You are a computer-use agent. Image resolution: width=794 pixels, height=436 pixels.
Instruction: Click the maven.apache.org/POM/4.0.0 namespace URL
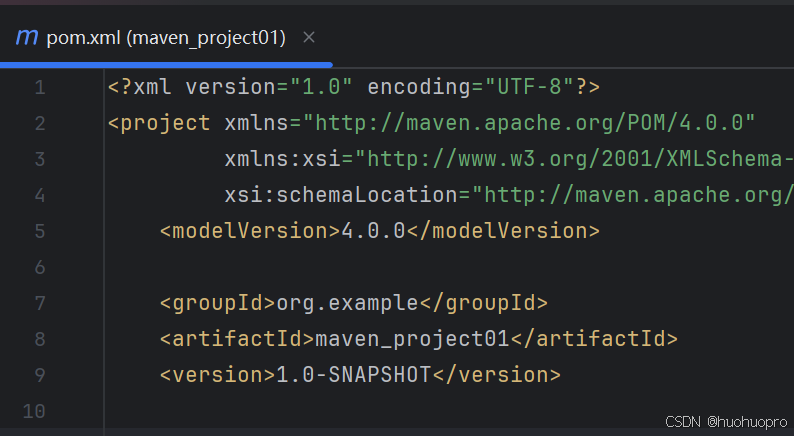(x=535, y=123)
